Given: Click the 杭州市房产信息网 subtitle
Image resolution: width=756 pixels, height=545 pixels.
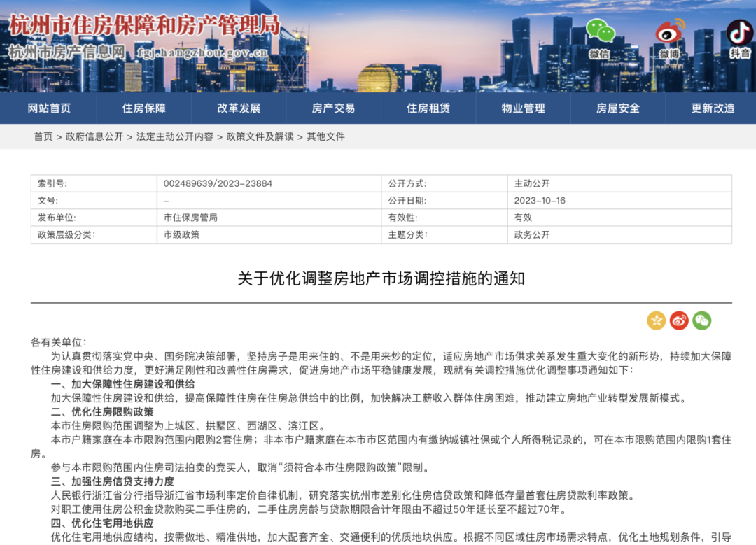Looking at the screenshot, I should point(67,52).
